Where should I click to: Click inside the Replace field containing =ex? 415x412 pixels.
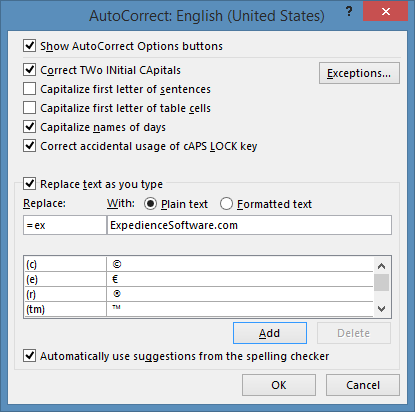pos(65,225)
